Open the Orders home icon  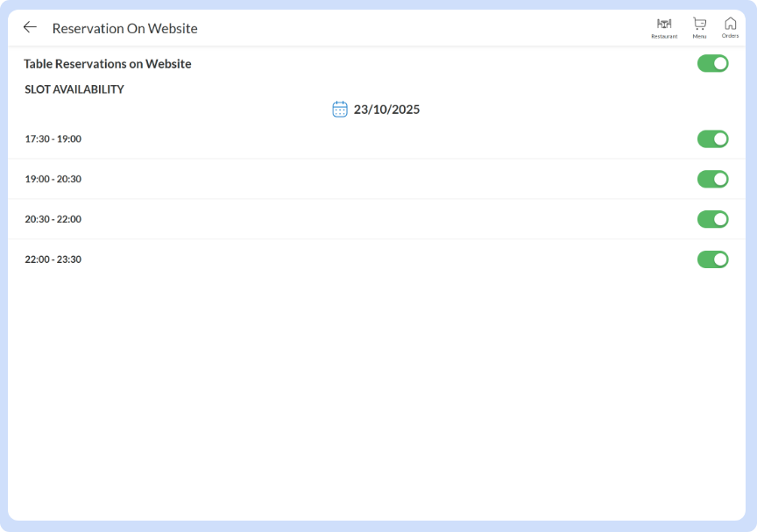point(730,24)
